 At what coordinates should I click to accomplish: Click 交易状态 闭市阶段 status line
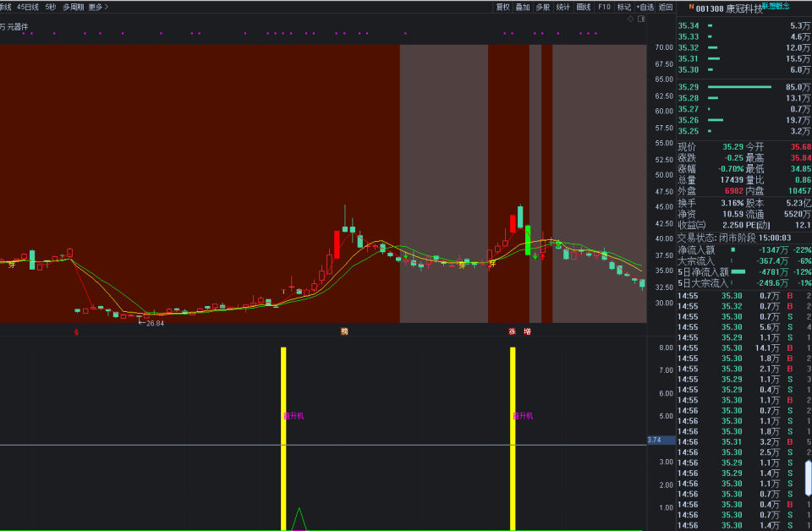(x=734, y=238)
